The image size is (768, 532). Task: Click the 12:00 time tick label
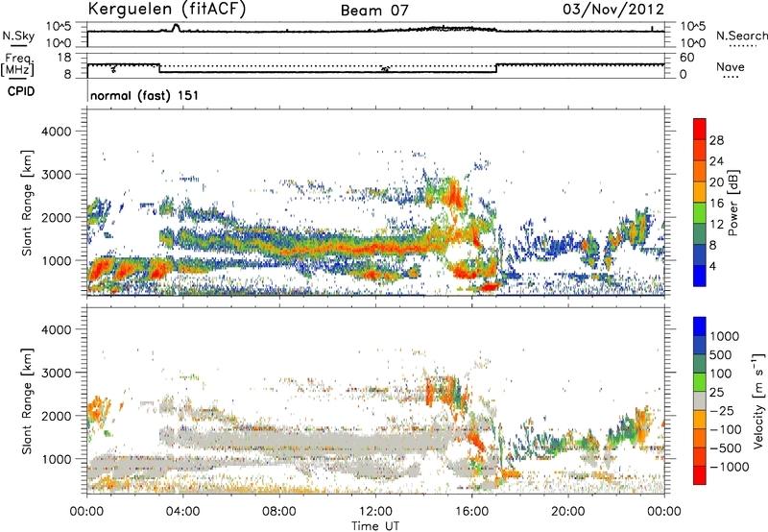click(375, 512)
